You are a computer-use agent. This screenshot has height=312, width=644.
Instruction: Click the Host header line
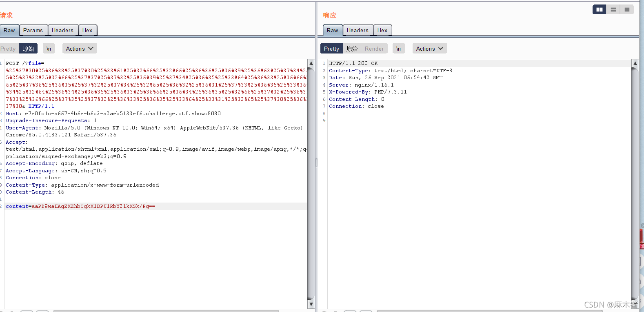click(113, 114)
